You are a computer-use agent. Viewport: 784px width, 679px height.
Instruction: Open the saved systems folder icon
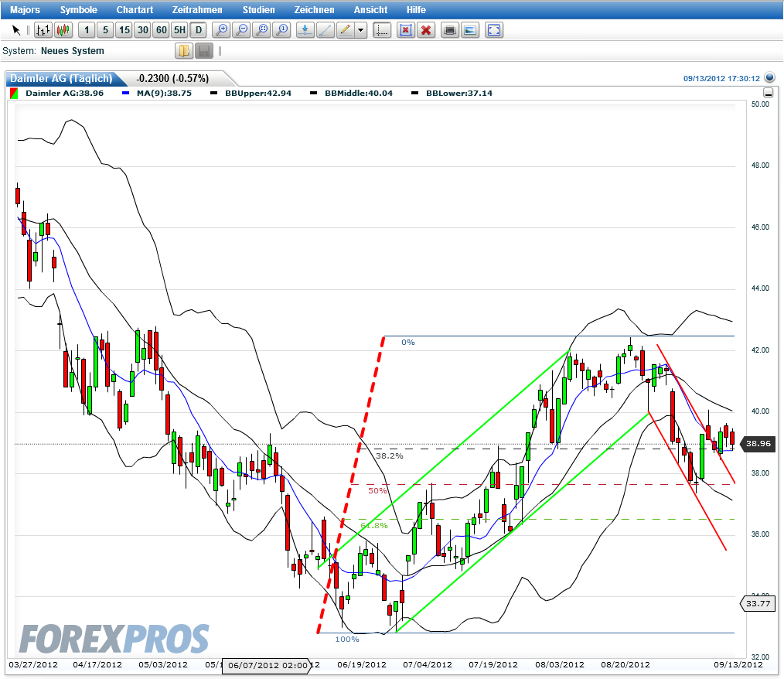click(183, 50)
